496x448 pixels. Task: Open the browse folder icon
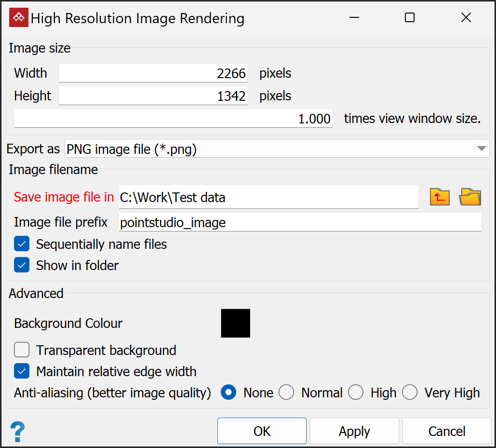click(470, 197)
